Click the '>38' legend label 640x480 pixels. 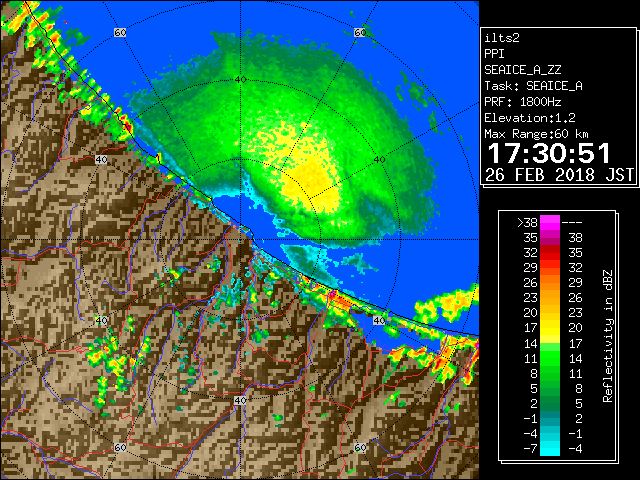(x=527, y=223)
